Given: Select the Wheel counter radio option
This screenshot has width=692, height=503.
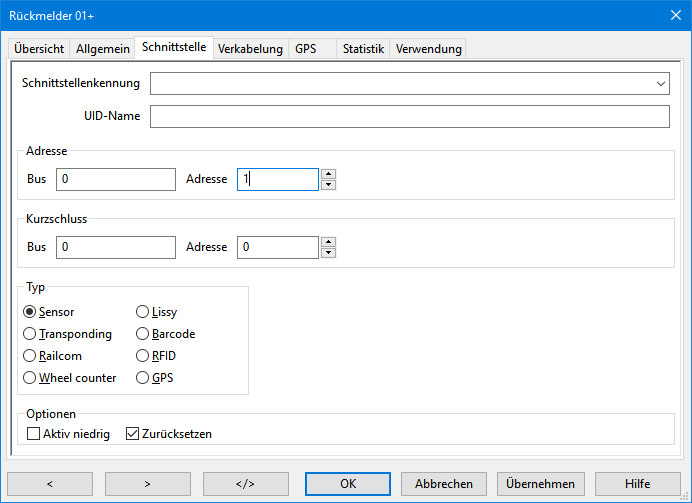Looking at the screenshot, I should pyautogui.click(x=30, y=378).
